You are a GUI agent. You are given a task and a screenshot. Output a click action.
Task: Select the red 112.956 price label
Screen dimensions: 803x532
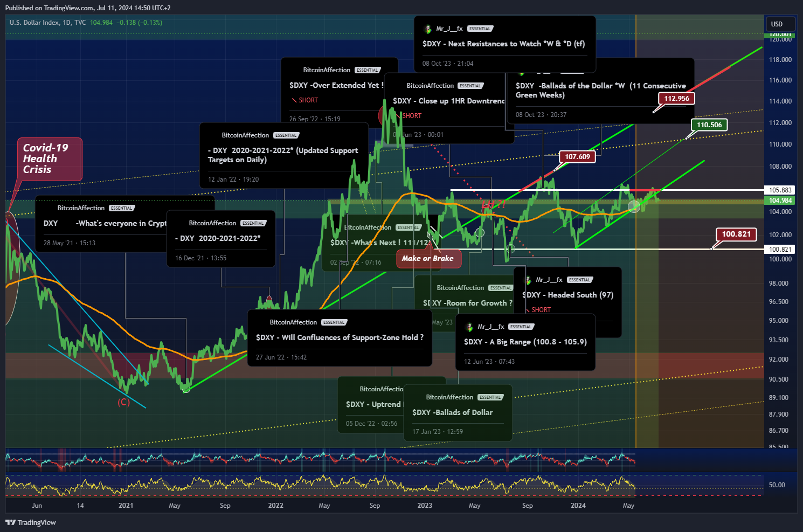pos(676,99)
